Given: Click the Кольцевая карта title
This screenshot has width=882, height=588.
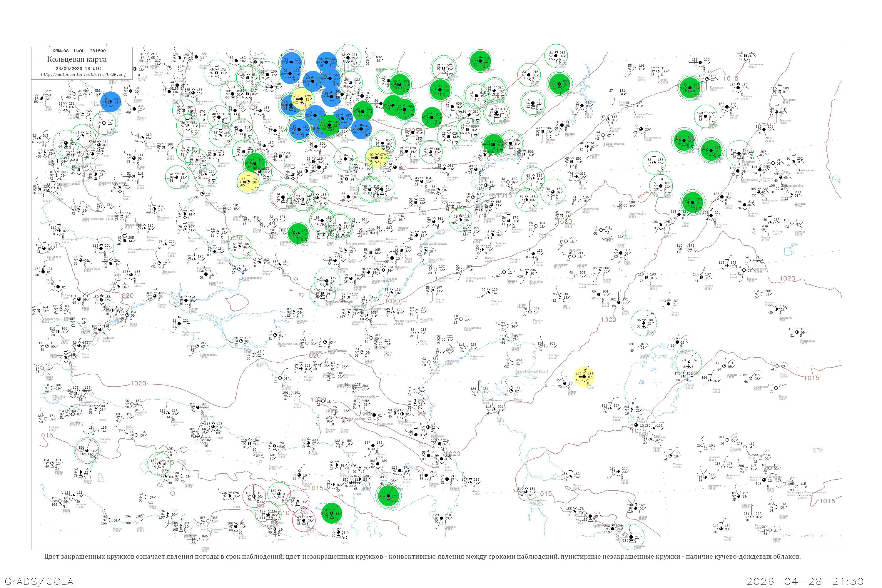Looking at the screenshot, I should tap(76, 59).
